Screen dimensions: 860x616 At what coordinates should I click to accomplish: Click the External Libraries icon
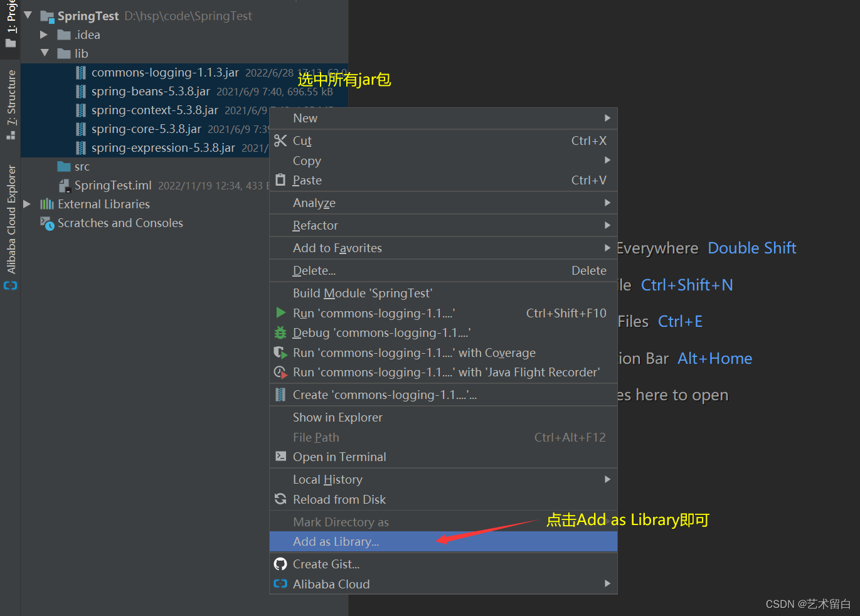click(47, 204)
